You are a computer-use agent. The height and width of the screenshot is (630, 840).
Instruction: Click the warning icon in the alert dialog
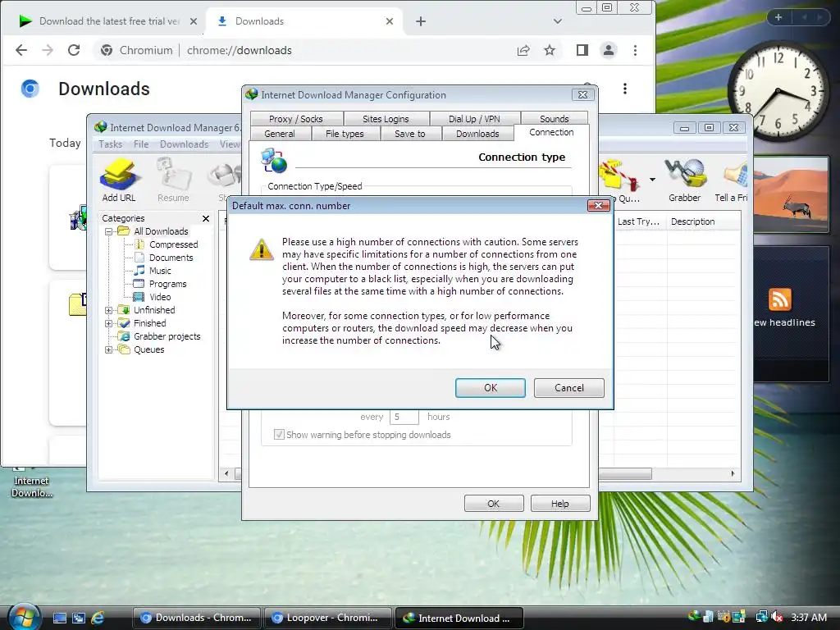pos(262,249)
